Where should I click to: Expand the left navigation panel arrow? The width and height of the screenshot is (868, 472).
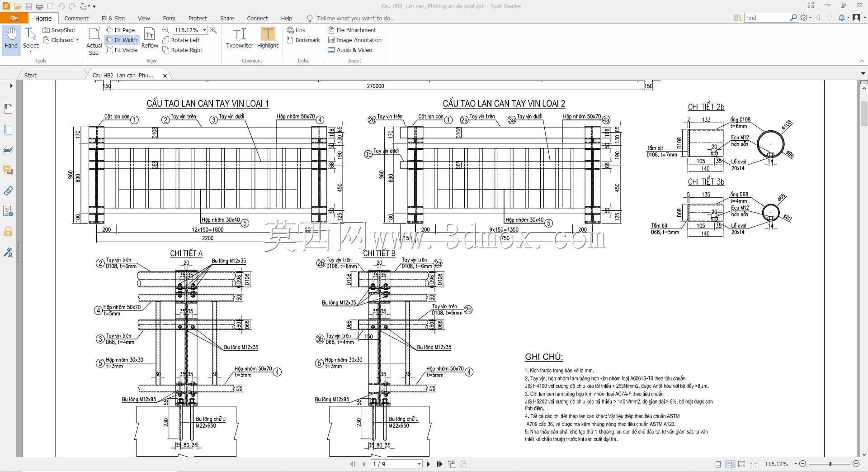[11, 86]
